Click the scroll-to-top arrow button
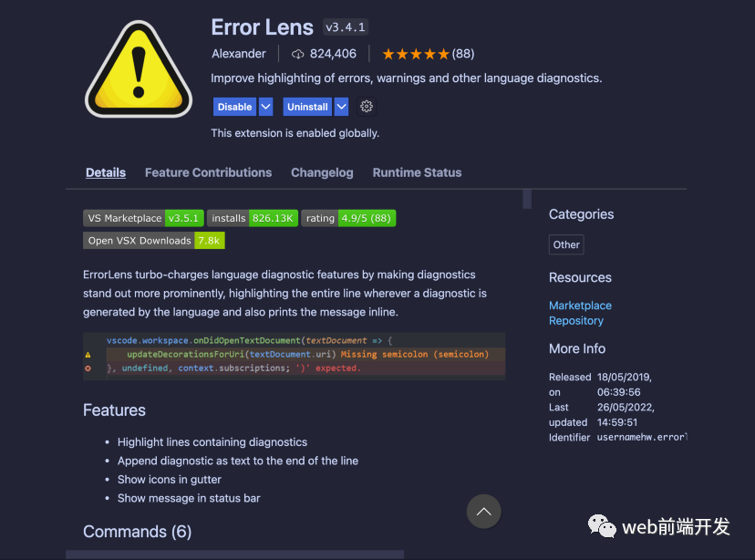 tap(483, 512)
